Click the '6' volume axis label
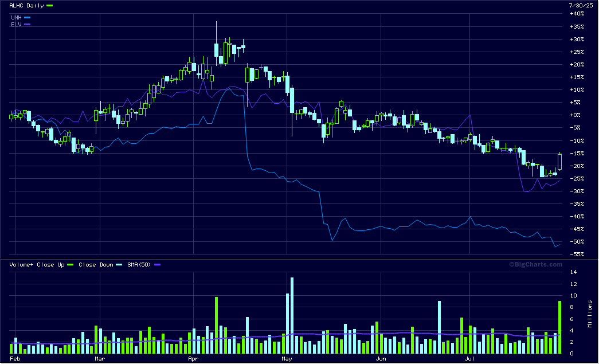Viewport: 599px width, 364px height. click(571, 319)
